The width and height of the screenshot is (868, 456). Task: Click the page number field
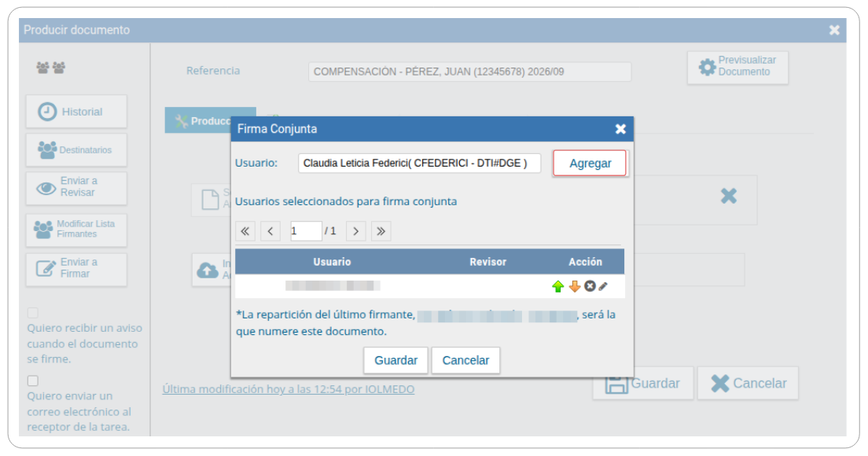click(306, 231)
